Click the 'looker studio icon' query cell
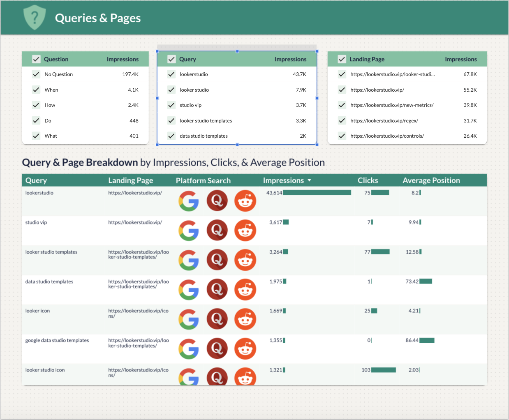 point(45,370)
